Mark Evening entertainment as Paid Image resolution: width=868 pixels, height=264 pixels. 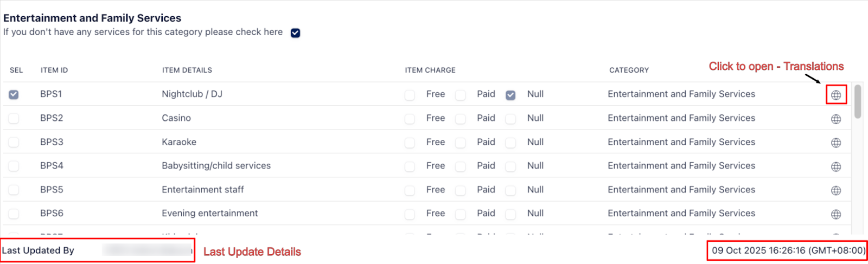click(x=461, y=214)
